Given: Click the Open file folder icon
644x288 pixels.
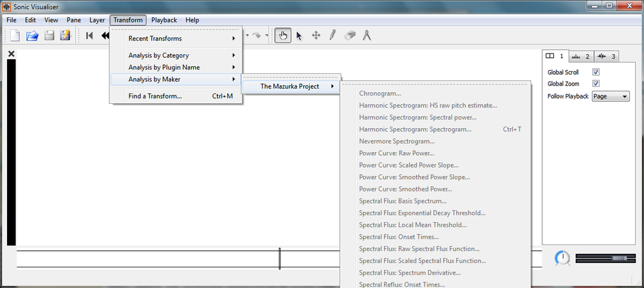Looking at the screenshot, I should pos(32,36).
